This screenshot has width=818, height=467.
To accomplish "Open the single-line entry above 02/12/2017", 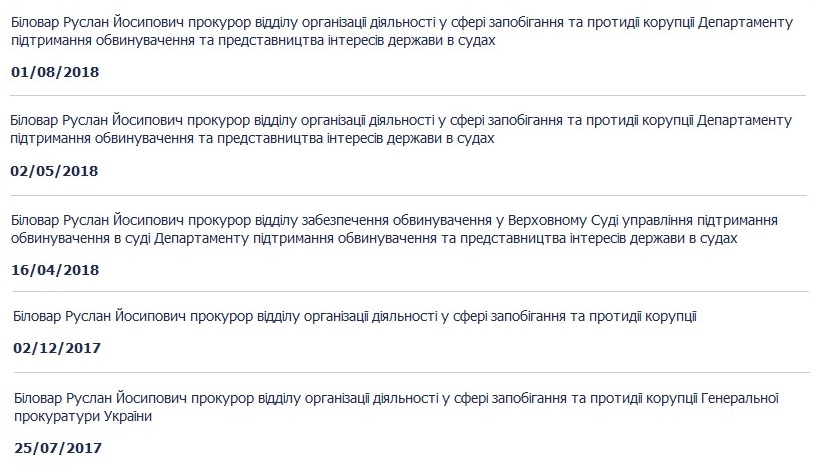I will pyautogui.click(x=354, y=316).
